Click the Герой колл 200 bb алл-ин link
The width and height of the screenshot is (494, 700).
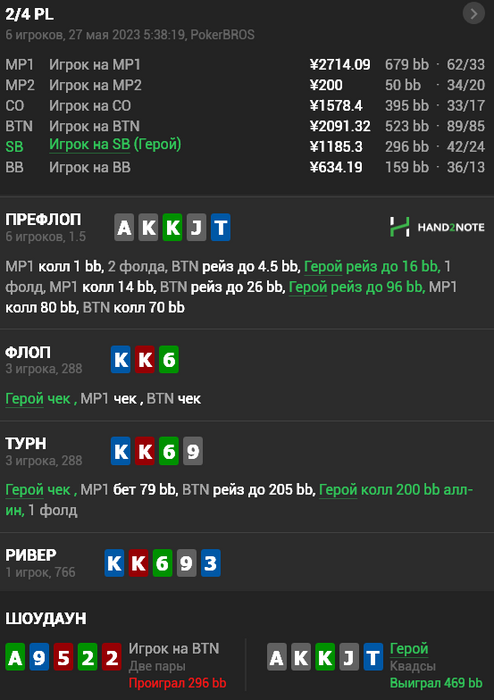click(239, 500)
